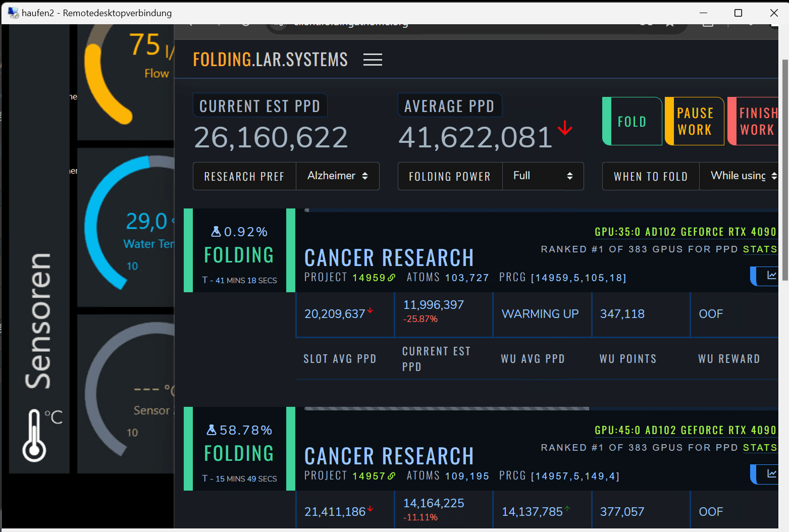Click the WU points value 347,118

[622, 314]
